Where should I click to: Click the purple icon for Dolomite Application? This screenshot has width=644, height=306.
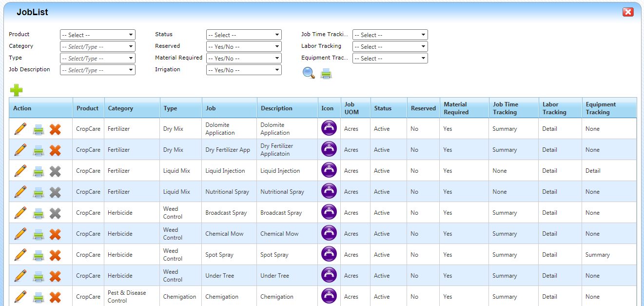[x=329, y=128]
